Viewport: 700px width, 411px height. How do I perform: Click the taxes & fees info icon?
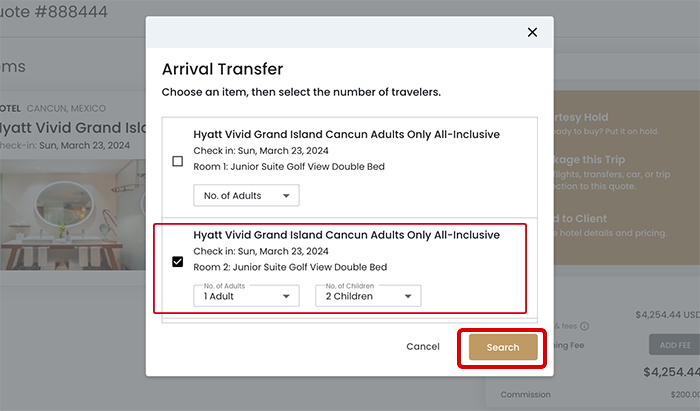coord(585,326)
